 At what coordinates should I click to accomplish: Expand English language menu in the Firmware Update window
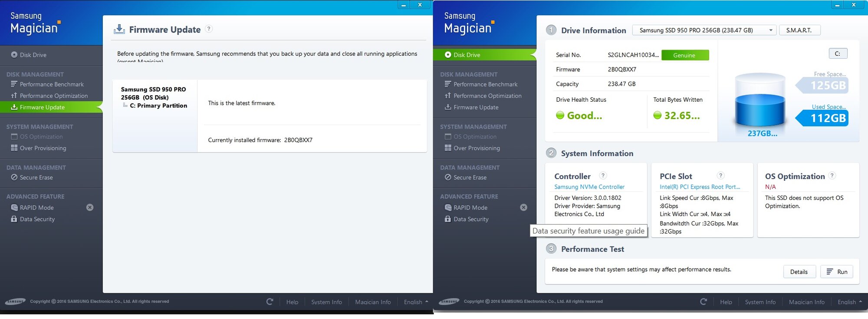(416, 302)
